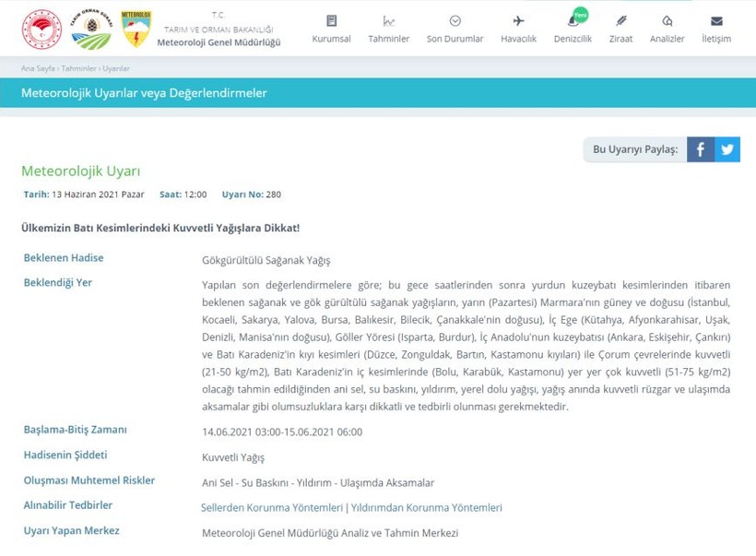Click the Kuvvetli Yağış value
The height and width of the screenshot is (556, 756).
(x=233, y=457)
